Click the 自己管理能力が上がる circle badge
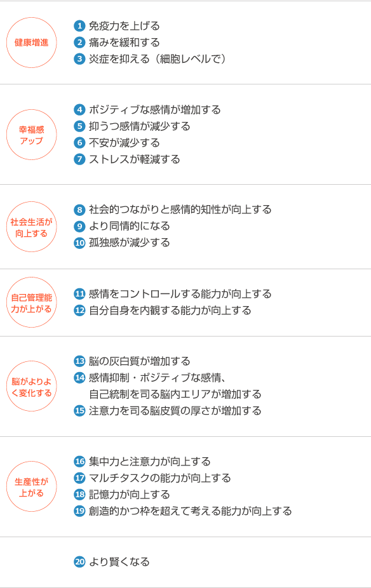This screenshot has height=588, width=371. [32, 303]
